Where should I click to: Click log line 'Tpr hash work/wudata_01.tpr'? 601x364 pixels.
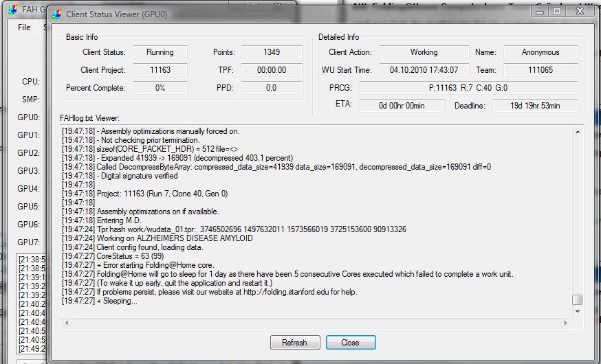[234, 229]
